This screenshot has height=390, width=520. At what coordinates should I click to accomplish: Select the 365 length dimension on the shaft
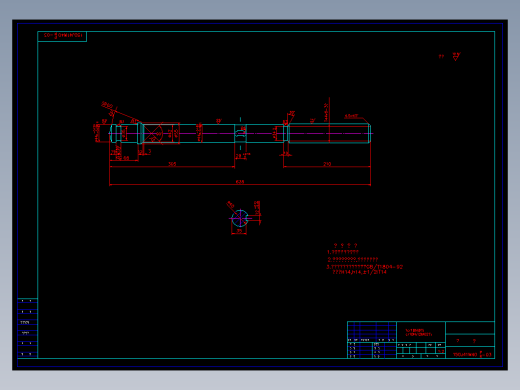[172, 164]
